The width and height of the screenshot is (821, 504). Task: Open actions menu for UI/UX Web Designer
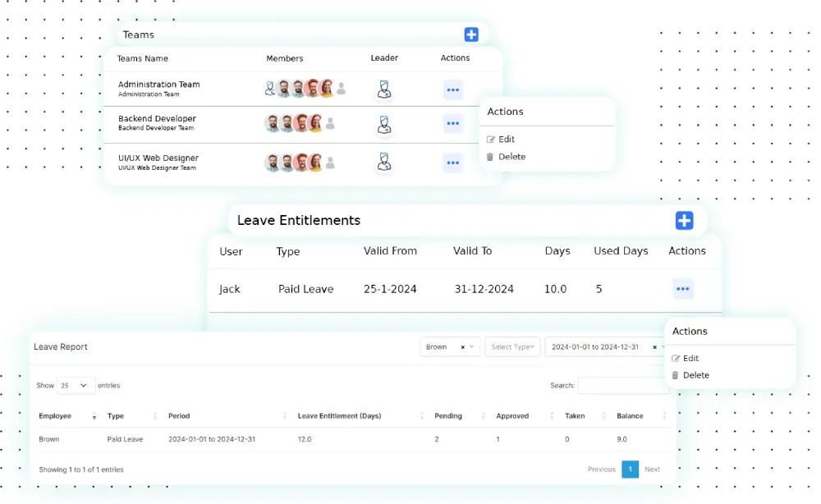(x=452, y=163)
